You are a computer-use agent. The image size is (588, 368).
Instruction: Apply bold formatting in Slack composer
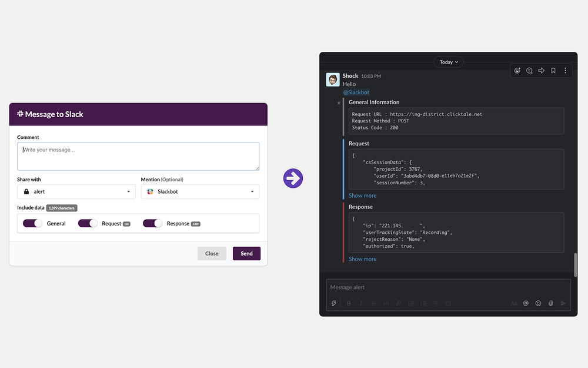[349, 303]
